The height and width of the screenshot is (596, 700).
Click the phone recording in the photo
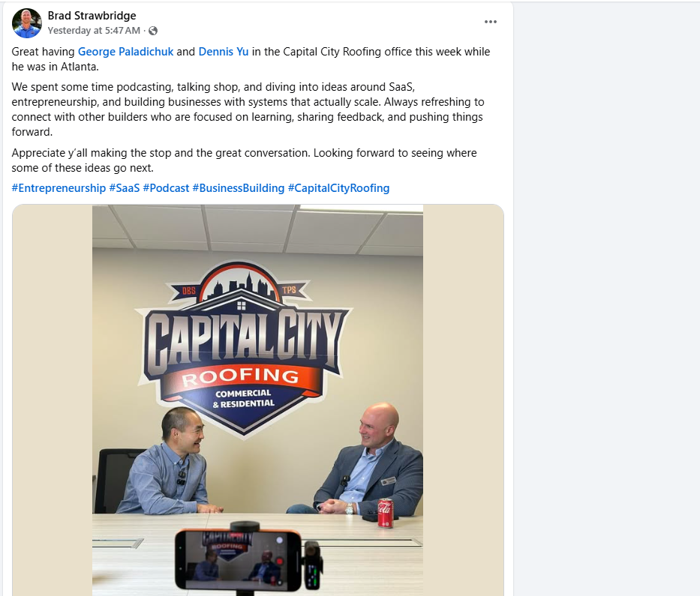click(239, 559)
